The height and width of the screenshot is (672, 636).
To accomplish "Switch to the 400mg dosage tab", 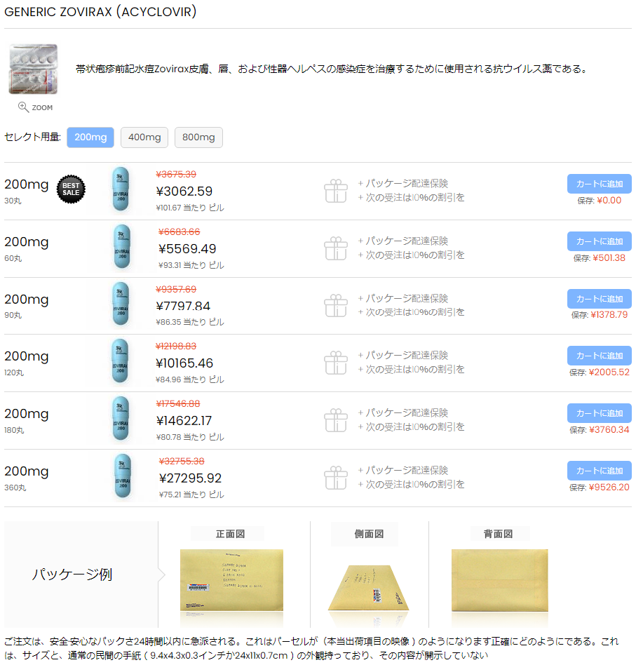I will click(x=144, y=137).
